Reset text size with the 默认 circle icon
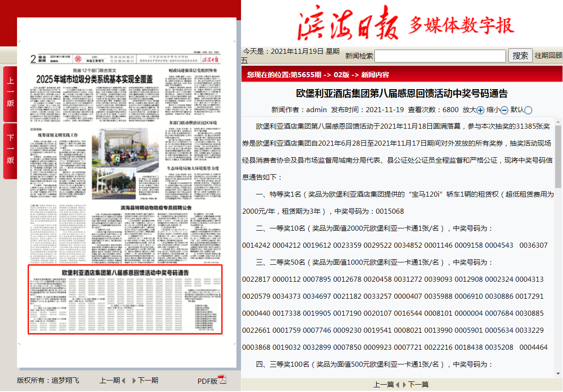 528,110
